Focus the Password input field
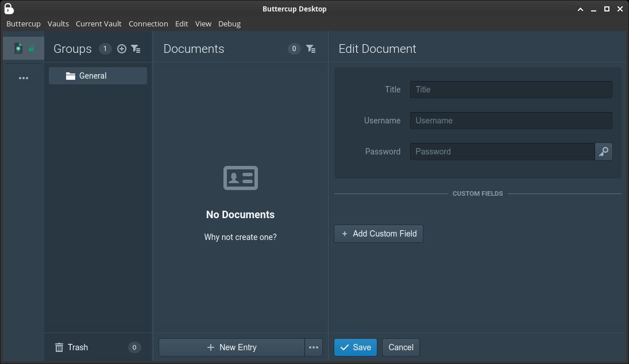 (x=502, y=152)
